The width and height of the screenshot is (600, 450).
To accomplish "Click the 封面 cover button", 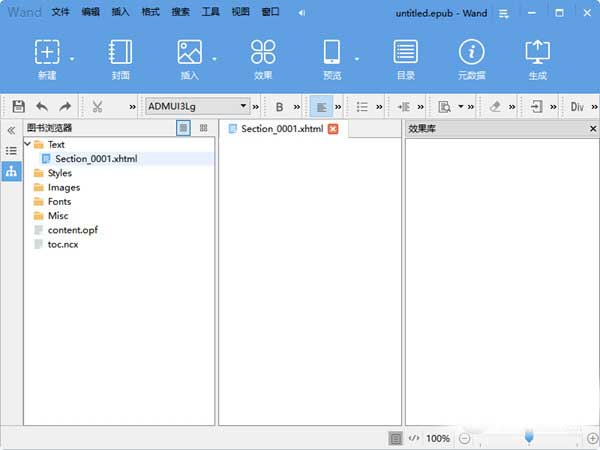I will coord(120,58).
